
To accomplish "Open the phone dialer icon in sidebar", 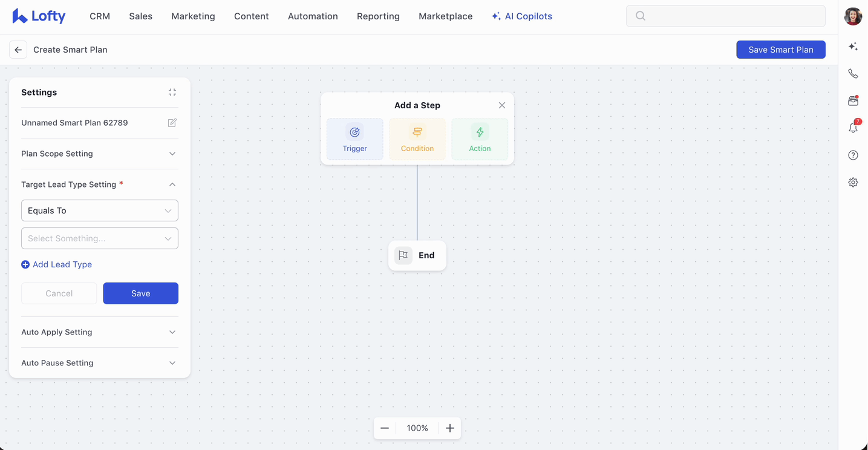I will click(x=853, y=74).
